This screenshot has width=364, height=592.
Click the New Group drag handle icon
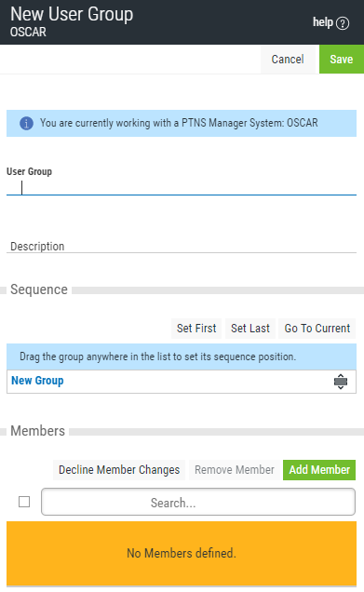click(x=341, y=382)
